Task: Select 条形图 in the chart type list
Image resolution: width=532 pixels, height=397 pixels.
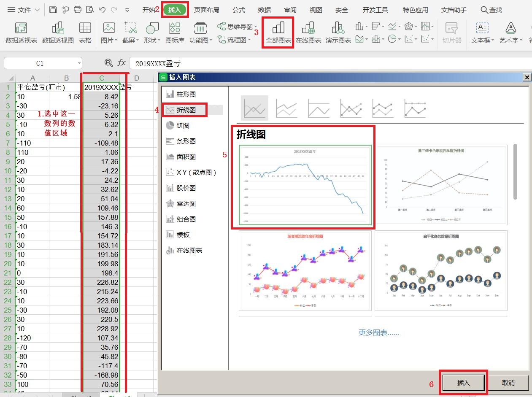Action: pyautogui.click(x=181, y=141)
